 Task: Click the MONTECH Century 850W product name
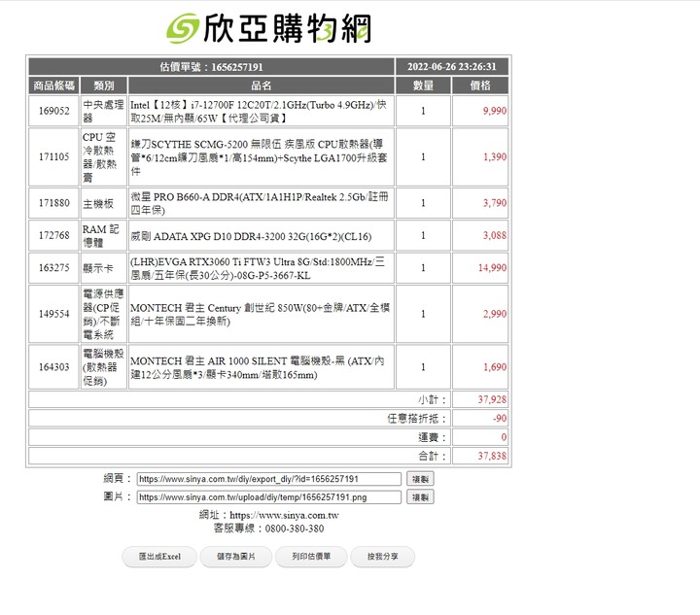tap(262, 314)
